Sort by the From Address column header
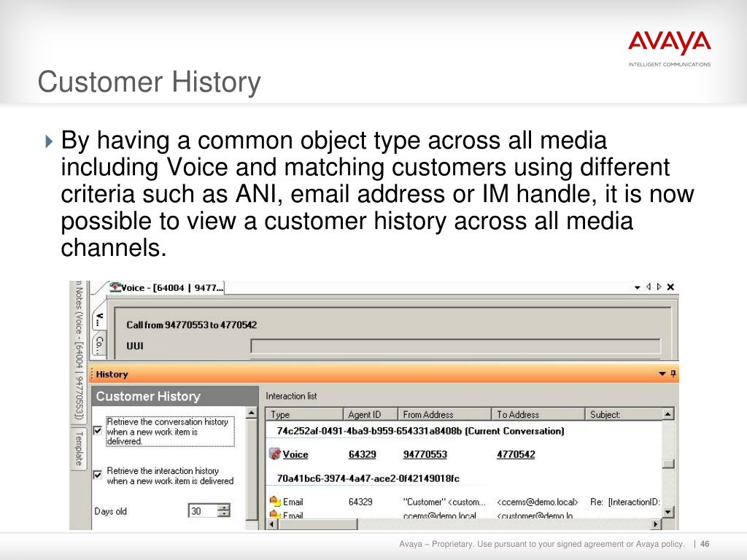 click(444, 414)
